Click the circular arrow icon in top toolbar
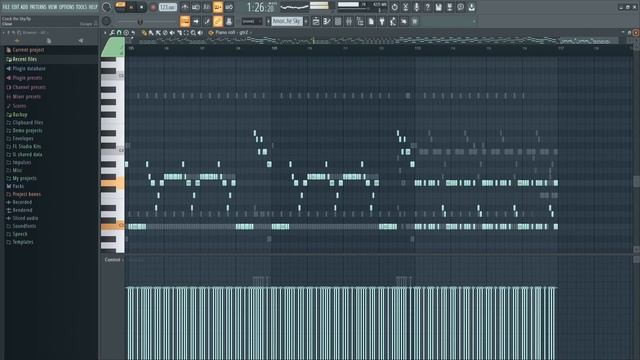This screenshot has height=360, width=640. pos(394,7)
